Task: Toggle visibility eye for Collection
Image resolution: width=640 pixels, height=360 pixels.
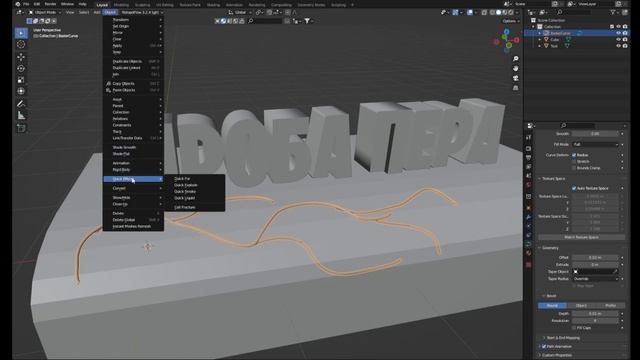Action: (618, 27)
